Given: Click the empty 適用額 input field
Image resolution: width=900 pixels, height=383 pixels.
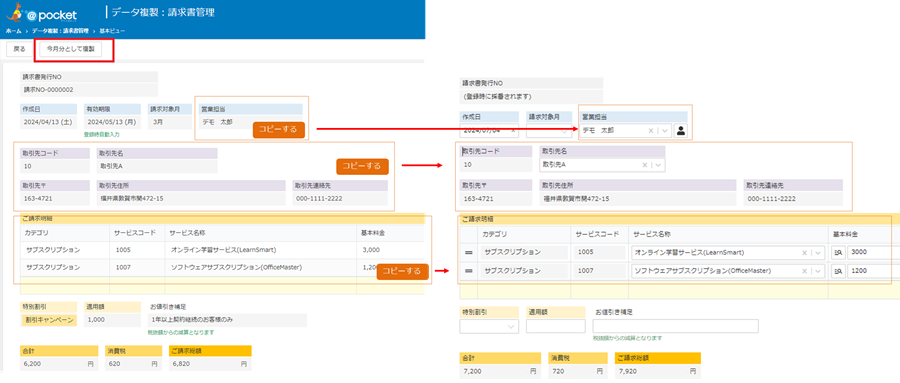Looking at the screenshot, I should [555, 326].
